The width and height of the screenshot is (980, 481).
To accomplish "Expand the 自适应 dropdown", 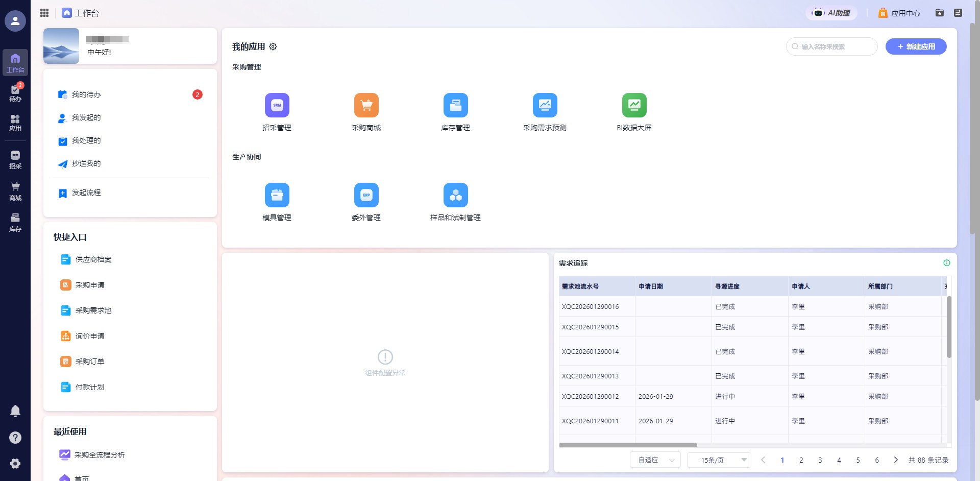I will point(655,460).
